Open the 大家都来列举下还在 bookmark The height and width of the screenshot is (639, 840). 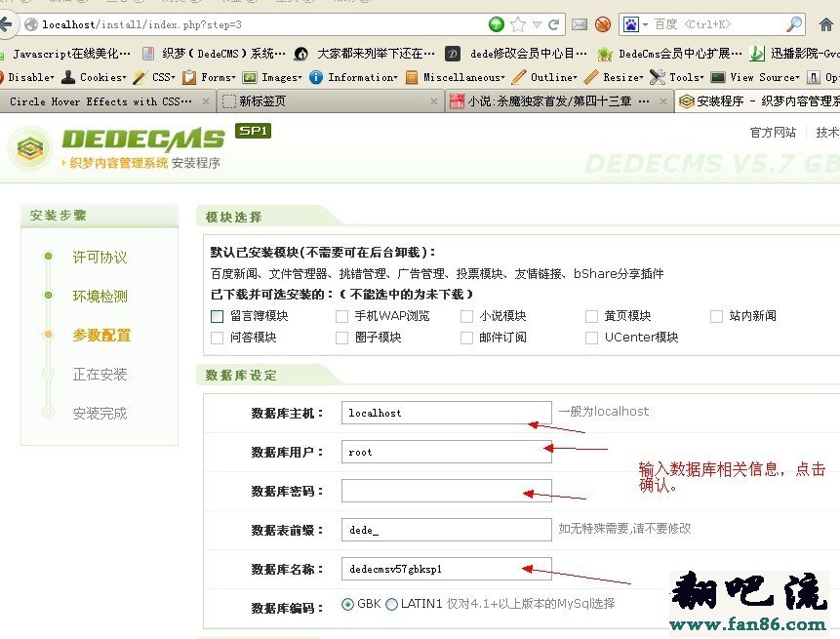click(365, 54)
